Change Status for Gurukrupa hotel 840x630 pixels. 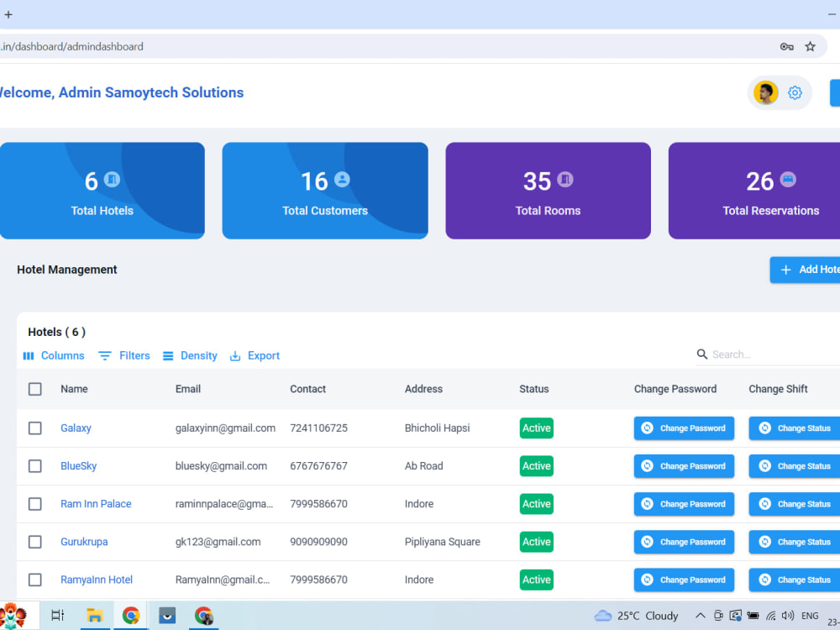coord(795,542)
